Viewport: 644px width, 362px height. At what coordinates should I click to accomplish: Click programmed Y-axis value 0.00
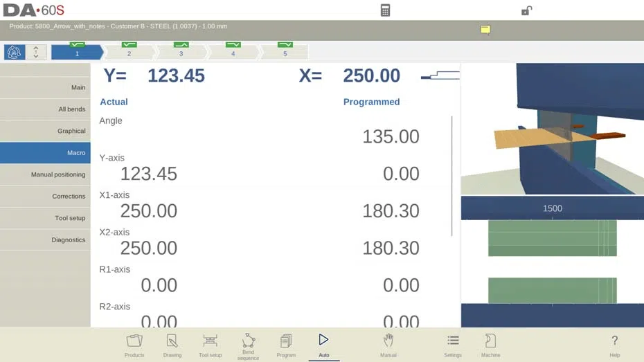[401, 174]
